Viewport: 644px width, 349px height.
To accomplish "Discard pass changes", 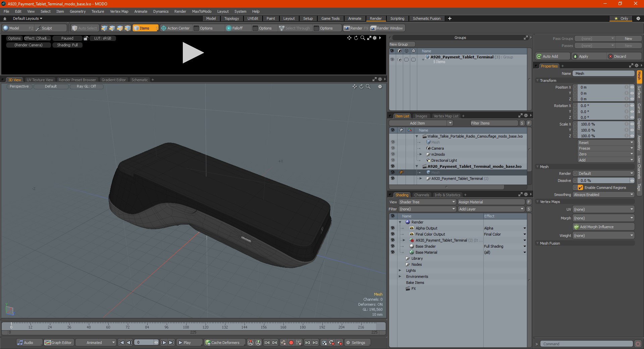I will [624, 56].
